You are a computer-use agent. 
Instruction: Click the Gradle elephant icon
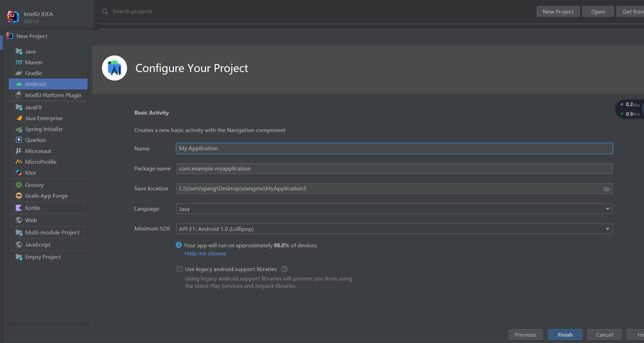pyautogui.click(x=19, y=73)
